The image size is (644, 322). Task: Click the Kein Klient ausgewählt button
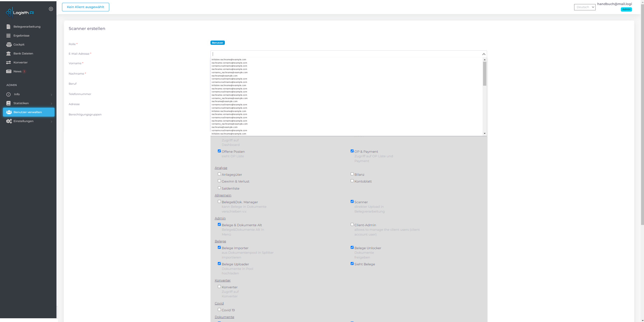coord(85,7)
